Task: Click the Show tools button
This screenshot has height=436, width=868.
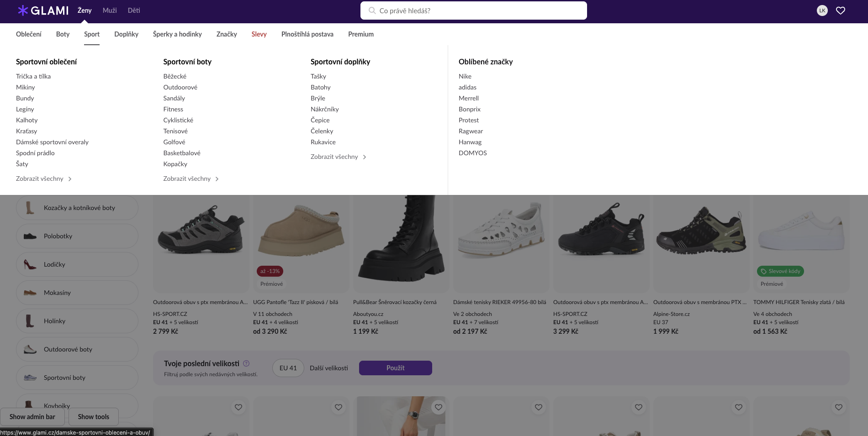Action: (94, 417)
